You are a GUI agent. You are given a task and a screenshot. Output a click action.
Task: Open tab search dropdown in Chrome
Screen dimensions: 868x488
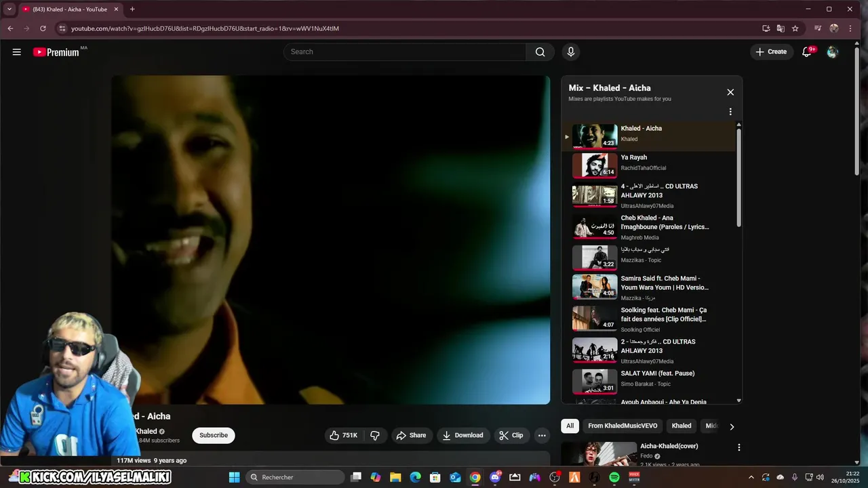coord(9,9)
